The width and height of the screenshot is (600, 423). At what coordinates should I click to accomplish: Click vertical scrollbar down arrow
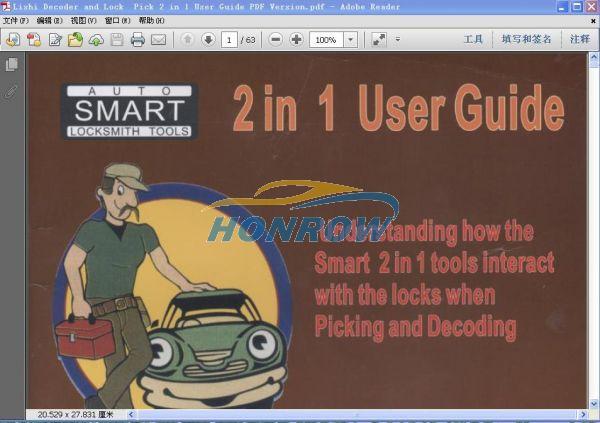(594, 403)
